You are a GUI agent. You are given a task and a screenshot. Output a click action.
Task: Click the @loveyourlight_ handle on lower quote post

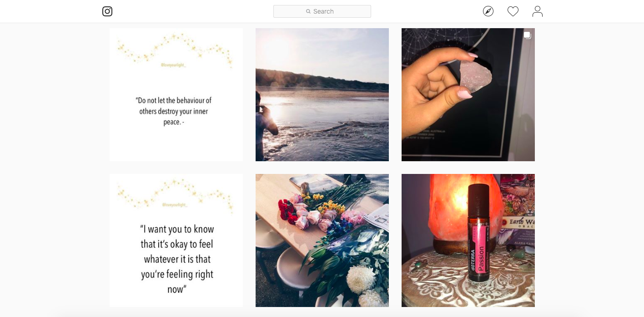pos(174,205)
